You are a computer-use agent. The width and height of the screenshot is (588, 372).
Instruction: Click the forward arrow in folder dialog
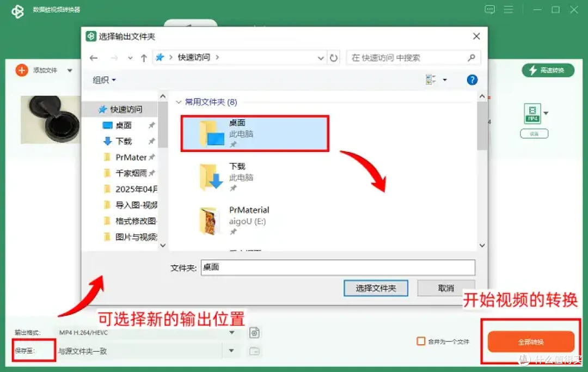tap(114, 58)
